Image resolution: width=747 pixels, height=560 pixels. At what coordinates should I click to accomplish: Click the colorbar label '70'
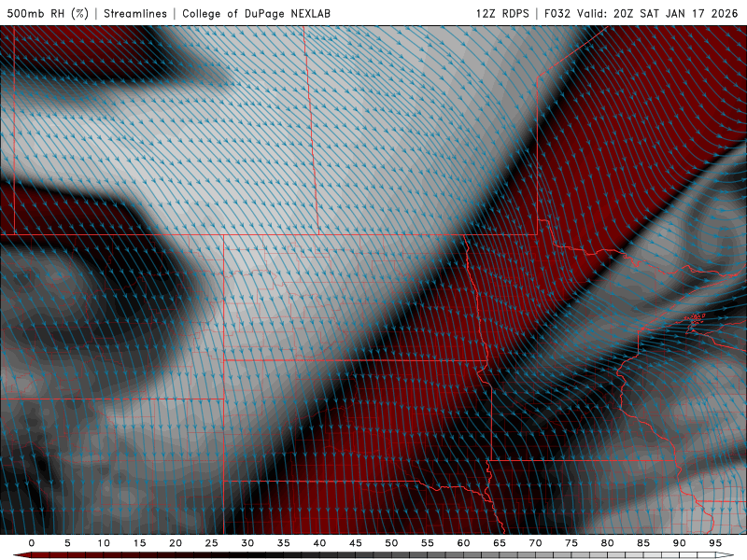(x=535, y=543)
